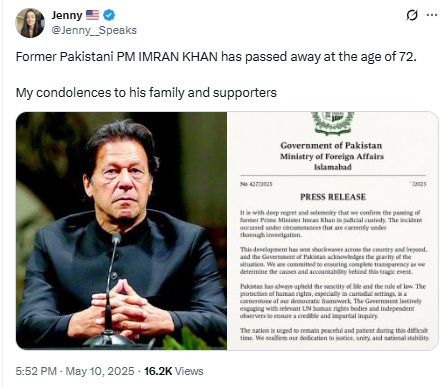Click the Ministry of Foreign Affairs line
Viewport: 447px width, 387px height.
[332, 156]
